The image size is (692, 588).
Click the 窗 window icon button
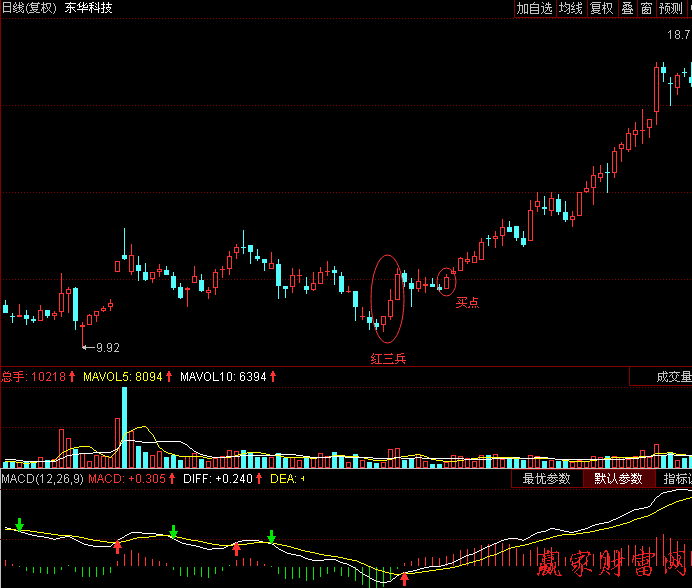pos(646,9)
